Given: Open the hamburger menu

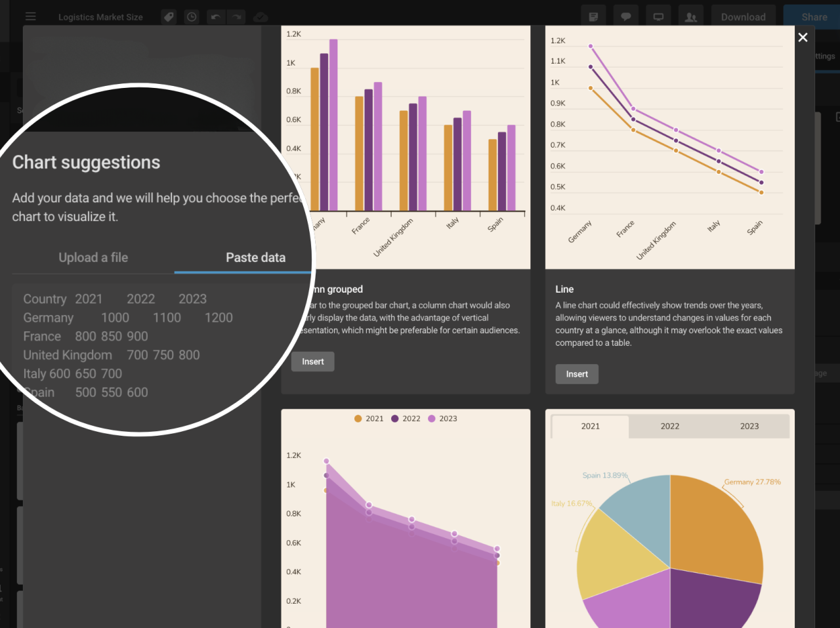Looking at the screenshot, I should pyautogui.click(x=30, y=16).
